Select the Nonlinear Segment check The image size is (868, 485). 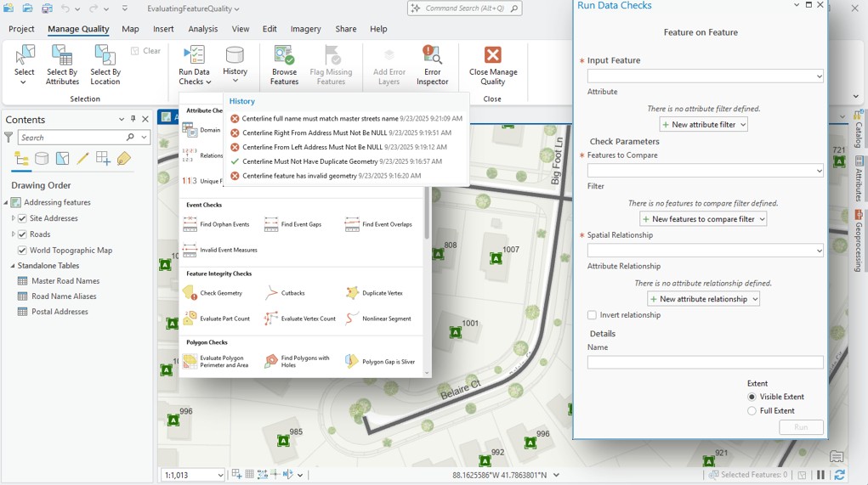pos(378,319)
